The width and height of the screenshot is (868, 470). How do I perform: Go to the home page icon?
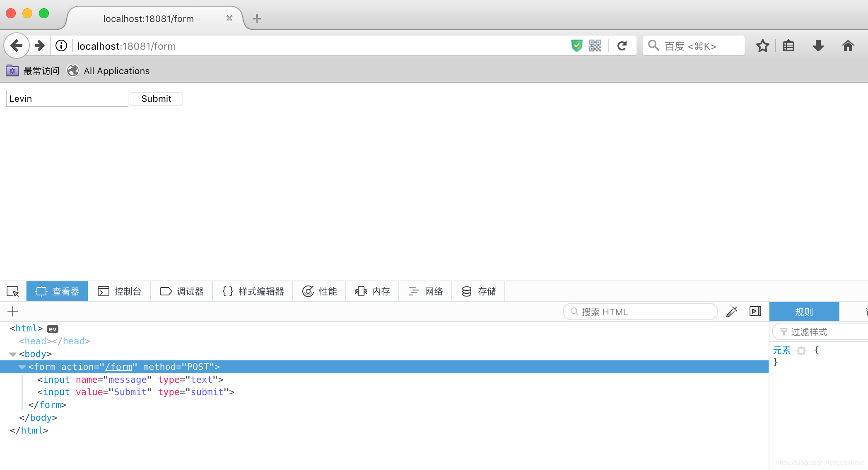pos(848,46)
